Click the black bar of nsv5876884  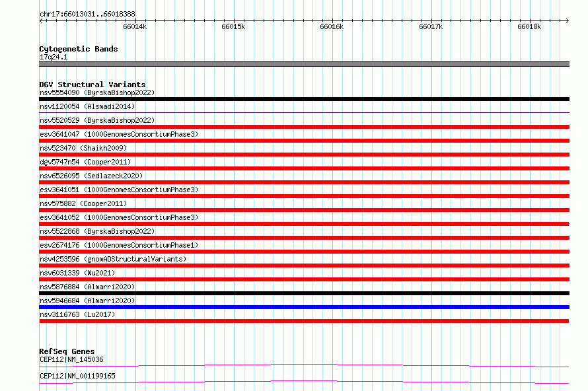point(304,293)
